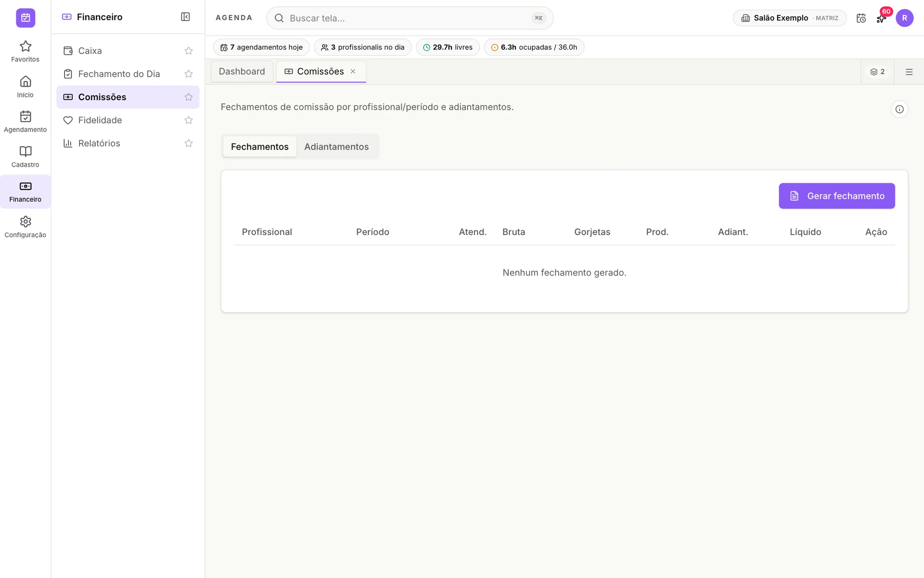Click the 7 agendamentos hoje chip
The height and width of the screenshot is (578, 924).
click(x=261, y=47)
